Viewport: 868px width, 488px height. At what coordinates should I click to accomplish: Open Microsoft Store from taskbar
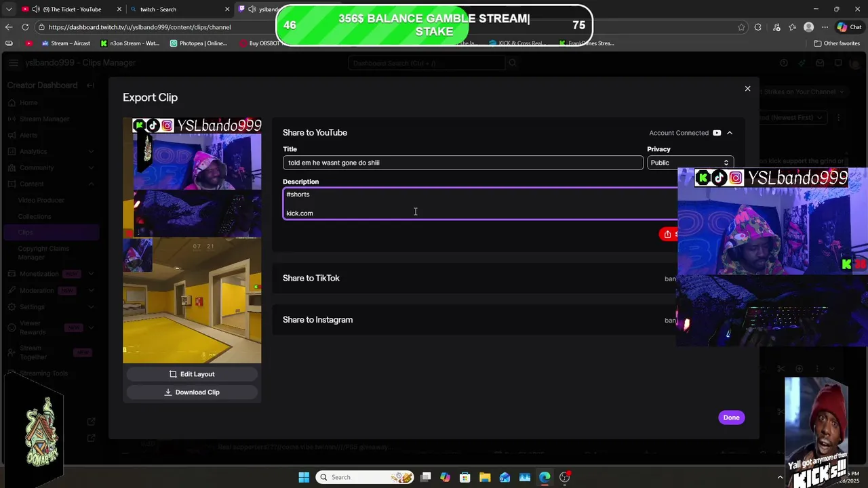tap(465, 477)
